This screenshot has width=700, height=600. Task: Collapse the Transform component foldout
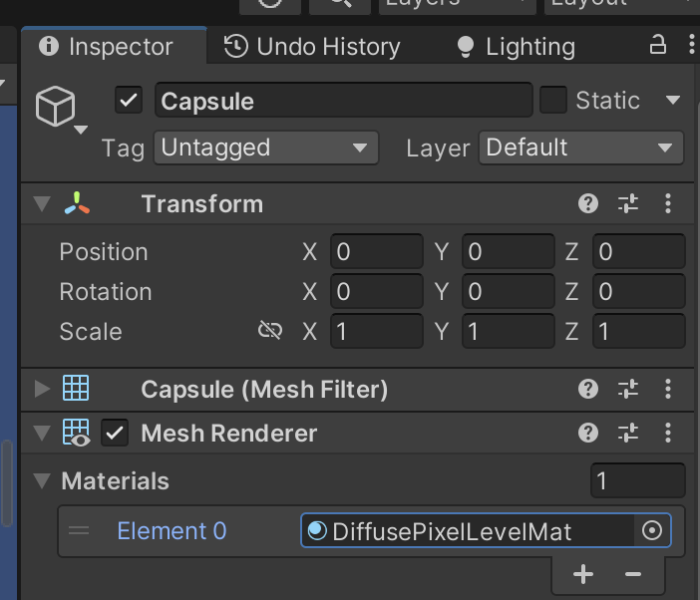tap(43, 204)
